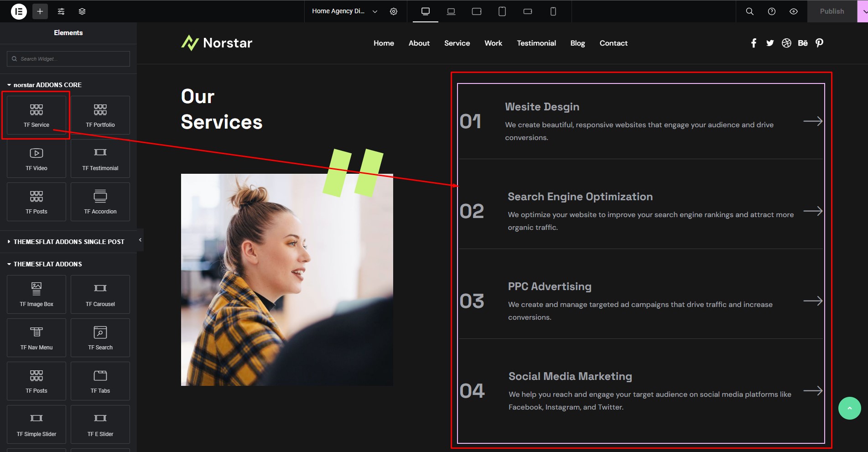Viewport: 868px width, 452px height.
Task: Click the Norstar logo
Action: pos(217,43)
